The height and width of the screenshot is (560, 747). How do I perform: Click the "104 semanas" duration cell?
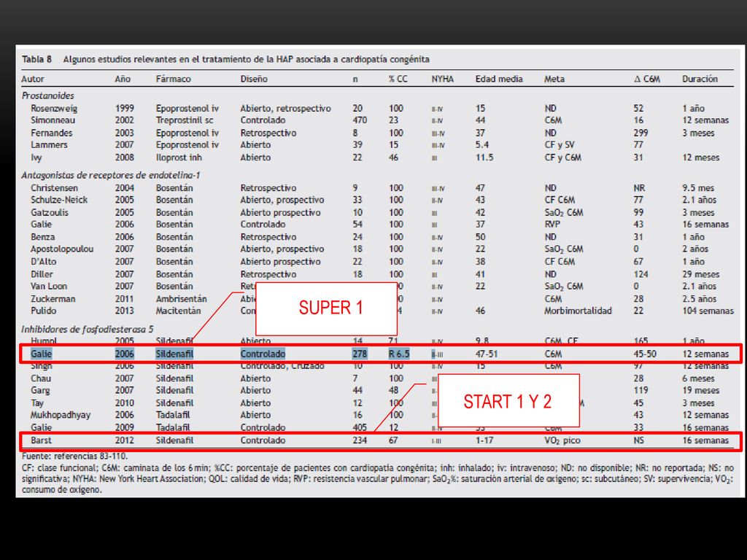[x=708, y=311]
